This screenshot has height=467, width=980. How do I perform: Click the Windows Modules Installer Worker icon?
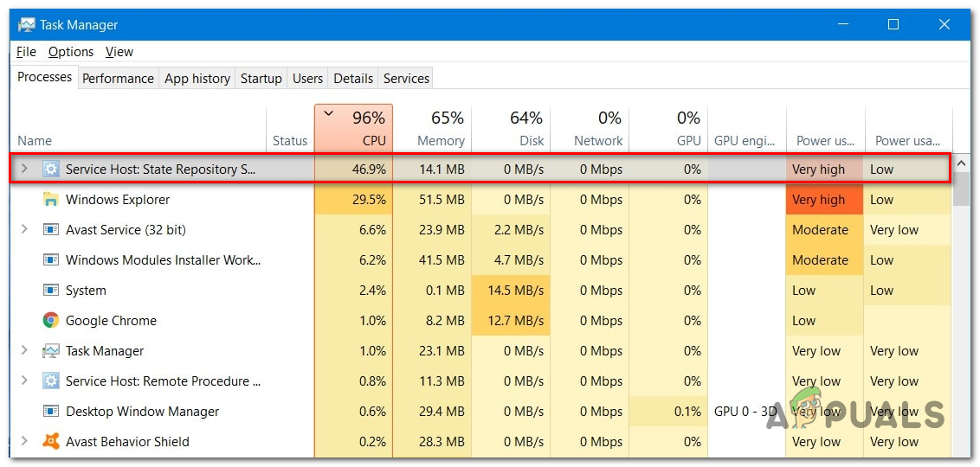[51, 260]
